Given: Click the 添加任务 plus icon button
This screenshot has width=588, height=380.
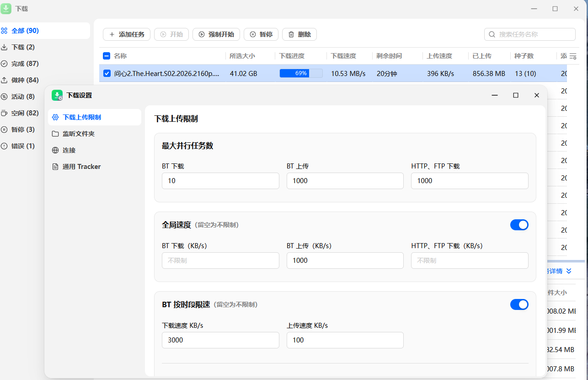Looking at the screenshot, I should click(x=127, y=34).
